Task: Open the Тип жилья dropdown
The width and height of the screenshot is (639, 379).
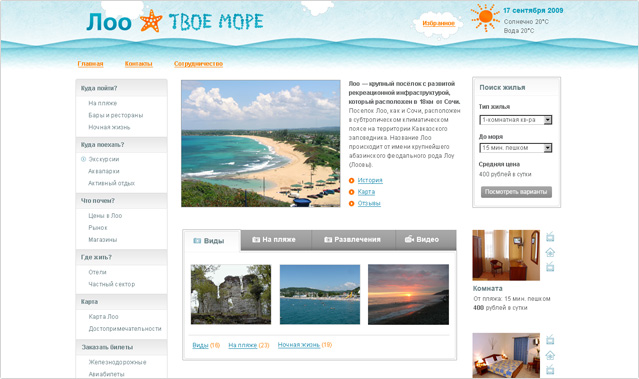Action: point(516,120)
